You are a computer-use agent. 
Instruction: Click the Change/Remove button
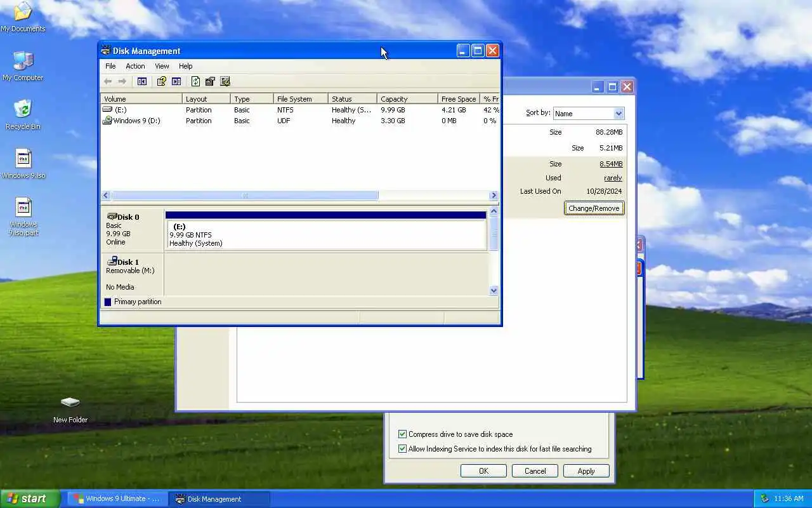click(594, 208)
